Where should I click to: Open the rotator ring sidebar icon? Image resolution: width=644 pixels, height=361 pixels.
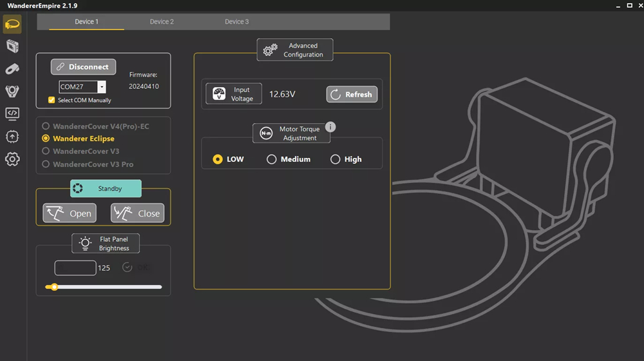point(12,92)
